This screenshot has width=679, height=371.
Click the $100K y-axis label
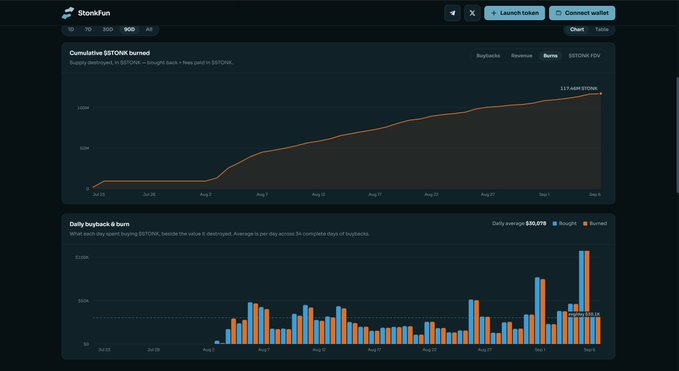click(82, 257)
